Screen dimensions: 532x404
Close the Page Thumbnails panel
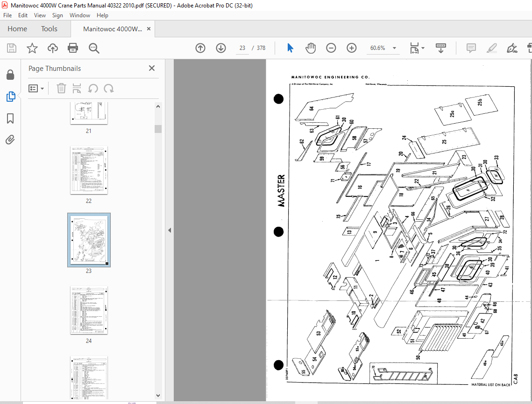152,68
